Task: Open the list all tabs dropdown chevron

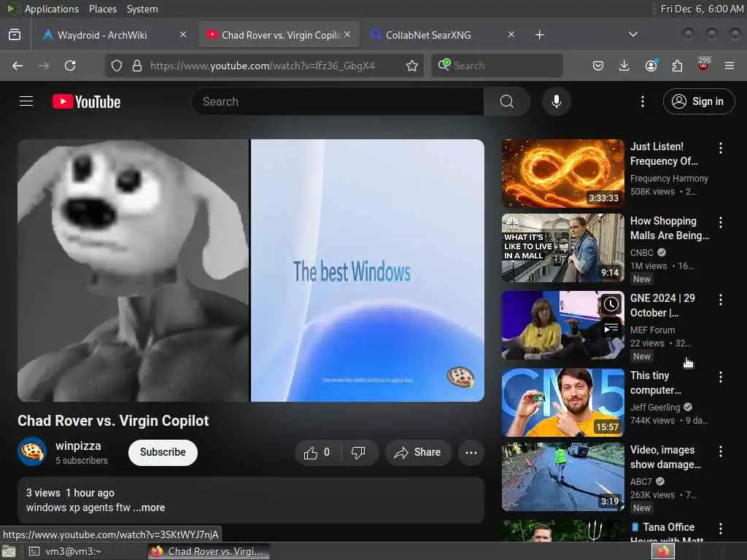Action: click(633, 34)
